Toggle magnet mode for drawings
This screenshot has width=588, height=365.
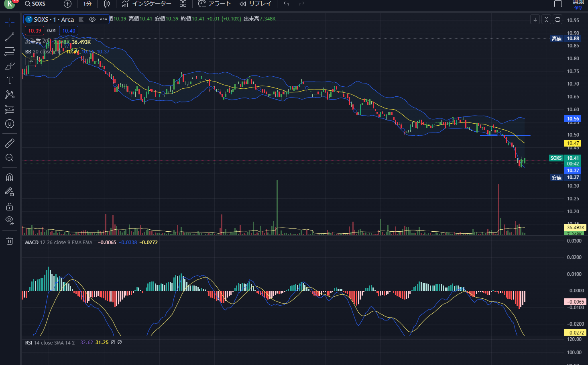click(x=10, y=177)
